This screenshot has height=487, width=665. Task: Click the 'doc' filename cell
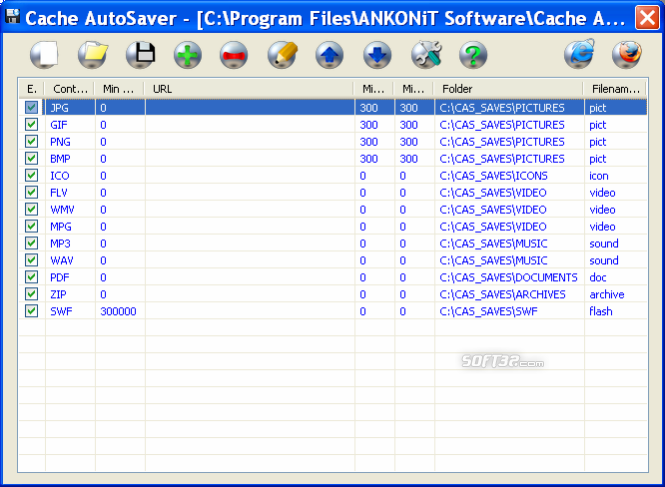(616, 277)
